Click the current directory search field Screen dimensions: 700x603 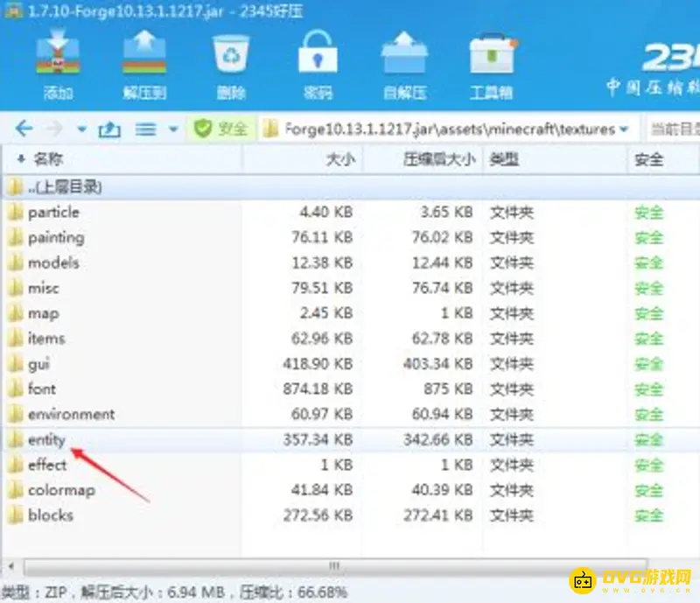coord(672,130)
